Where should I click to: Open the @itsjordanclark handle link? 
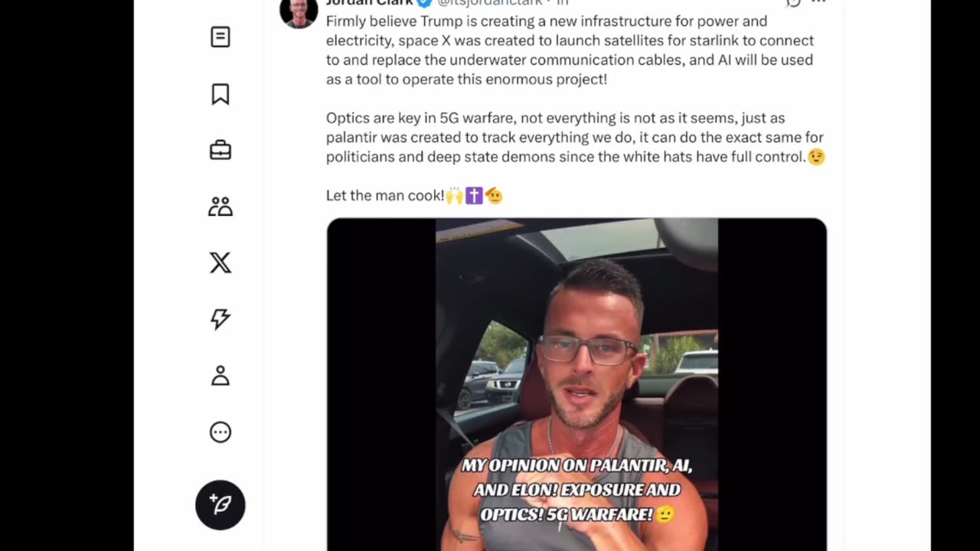coord(488,3)
